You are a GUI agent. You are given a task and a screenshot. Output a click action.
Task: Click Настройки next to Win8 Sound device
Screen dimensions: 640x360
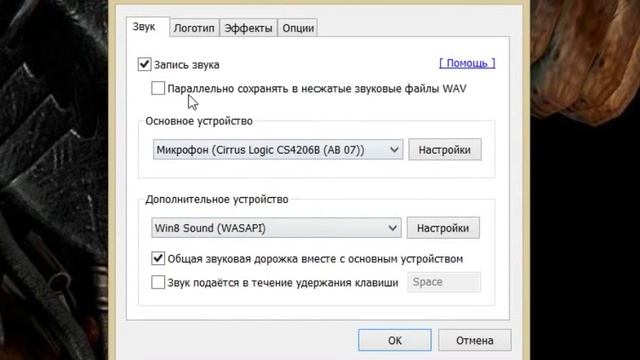click(443, 228)
